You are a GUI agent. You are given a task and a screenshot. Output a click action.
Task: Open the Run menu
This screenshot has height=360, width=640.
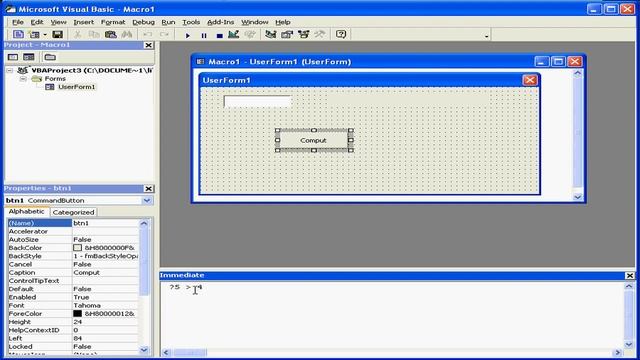(x=168, y=22)
